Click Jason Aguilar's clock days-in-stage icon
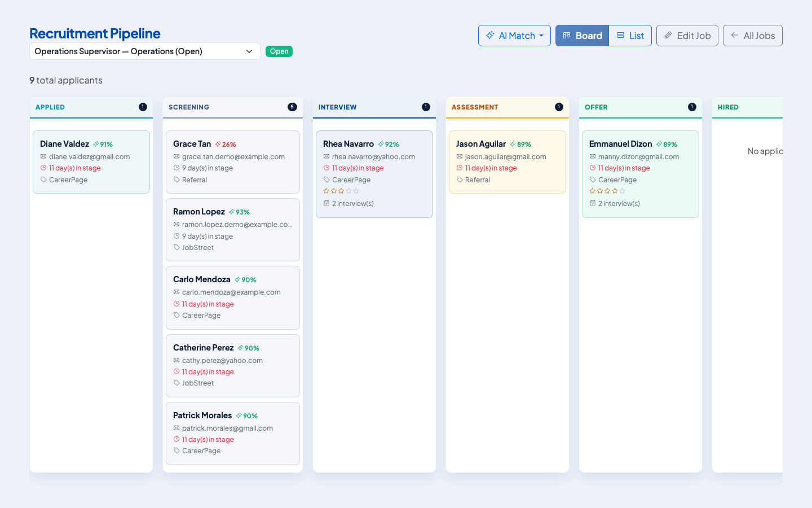This screenshot has width=812, height=508. [460, 168]
